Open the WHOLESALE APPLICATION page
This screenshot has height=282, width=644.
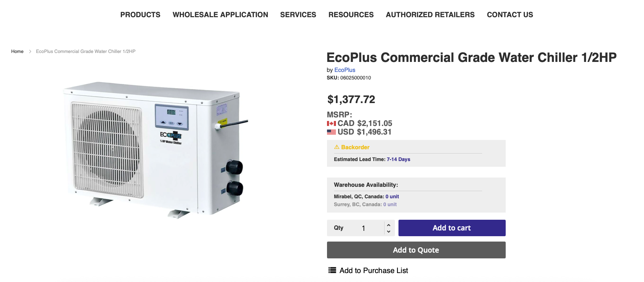(x=220, y=15)
